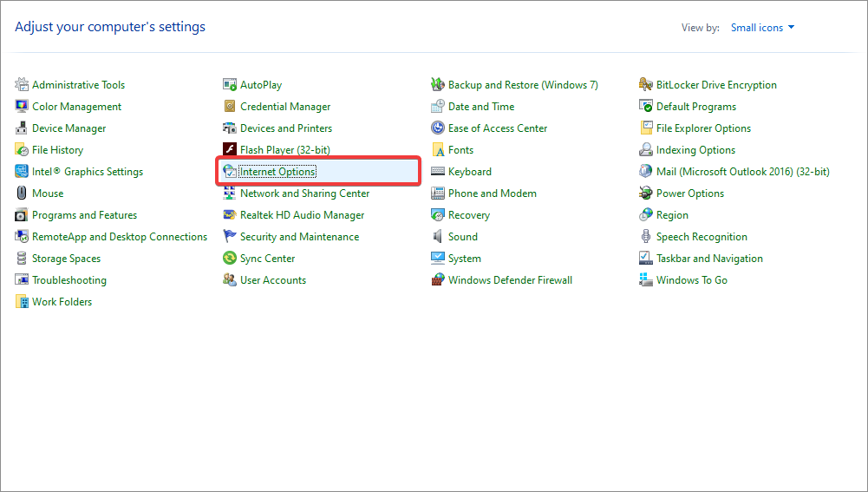Open RemoteApp and Desktop Connections link
The width and height of the screenshot is (868, 492).
(x=120, y=237)
